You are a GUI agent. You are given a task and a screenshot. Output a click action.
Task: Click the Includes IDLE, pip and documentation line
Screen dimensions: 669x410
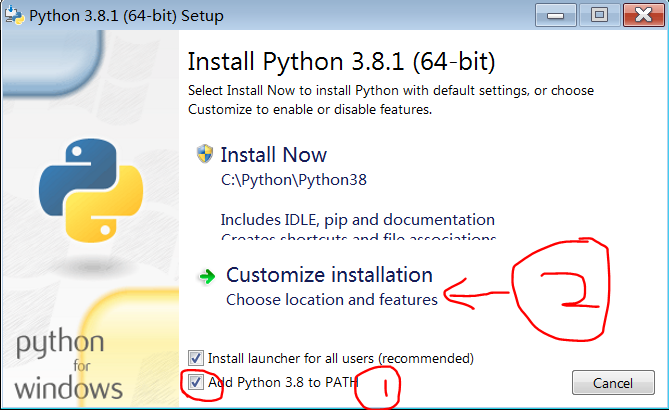[x=358, y=220]
